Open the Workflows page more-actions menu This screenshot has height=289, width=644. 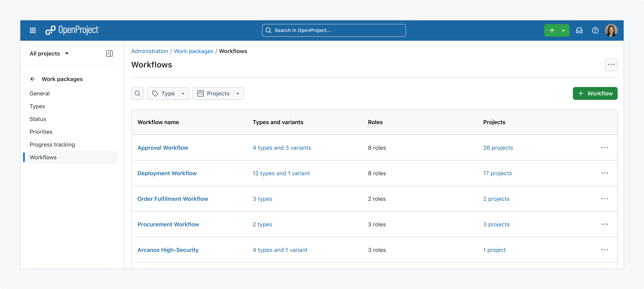click(x=611, y=65)
